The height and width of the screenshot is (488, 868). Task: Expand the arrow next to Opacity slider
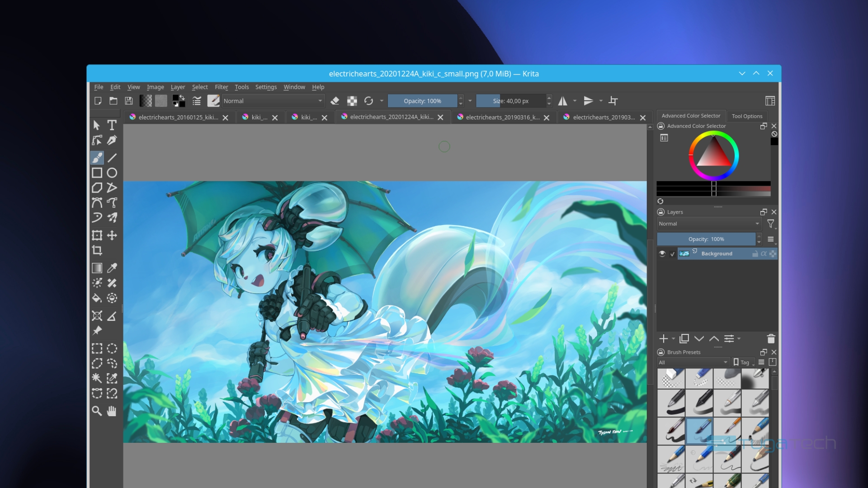click(470, 101)
